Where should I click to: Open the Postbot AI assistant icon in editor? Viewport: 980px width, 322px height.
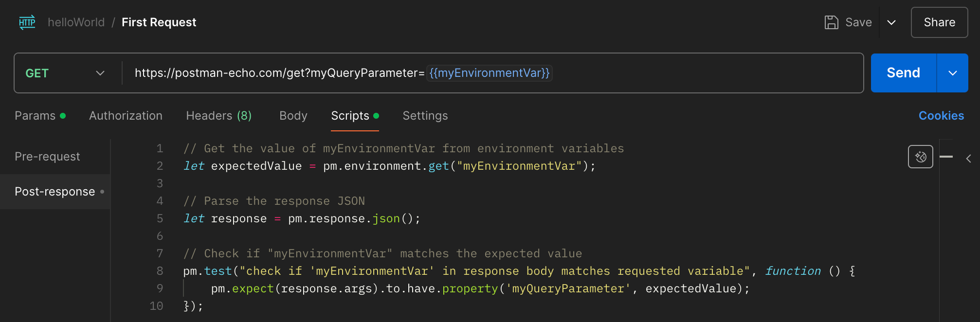[x=920, y=157]
